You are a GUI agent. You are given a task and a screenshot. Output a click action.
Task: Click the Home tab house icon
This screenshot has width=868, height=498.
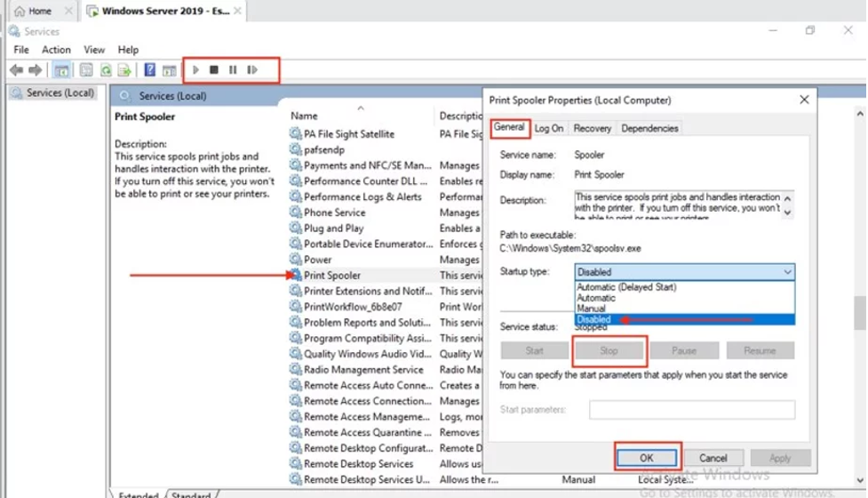point(20,11)
